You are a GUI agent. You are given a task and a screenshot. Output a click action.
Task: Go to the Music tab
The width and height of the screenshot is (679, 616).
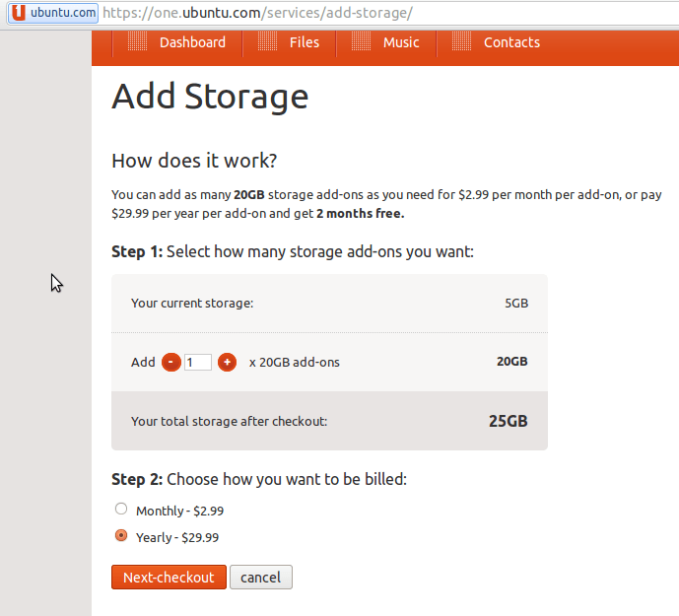tap(401, 42)
